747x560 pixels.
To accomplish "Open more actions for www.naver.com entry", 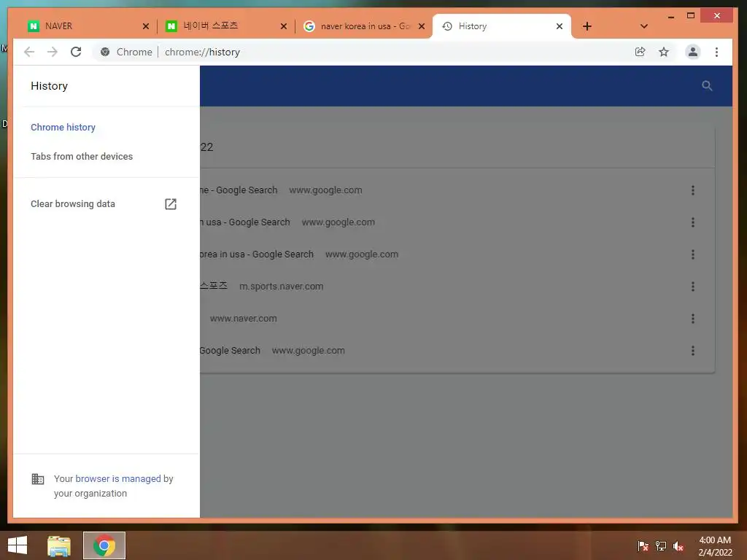I will coord(693,318).
